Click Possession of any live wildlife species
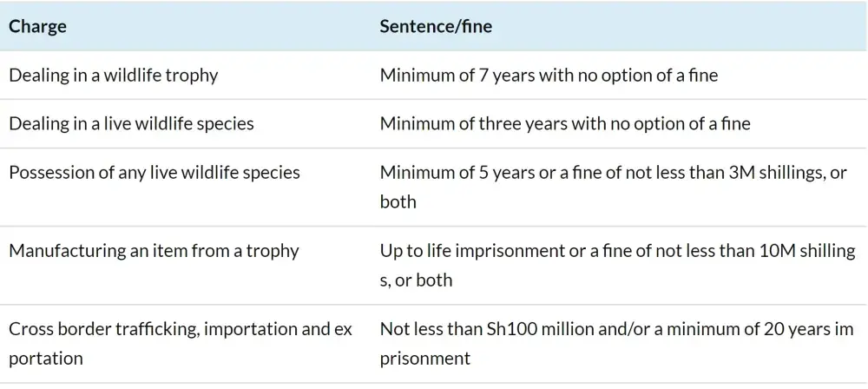Screen dimensions: 868x389 click(155, 172)
